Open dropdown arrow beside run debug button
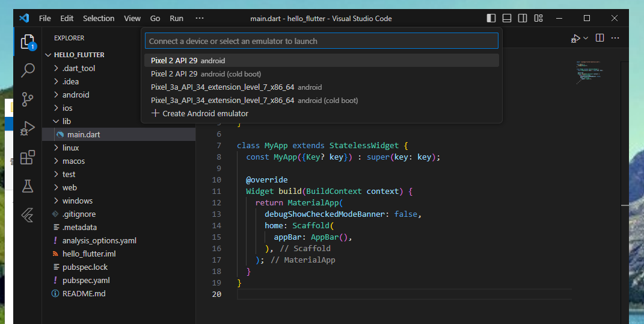Screen dimensions: 644x324 586,38
